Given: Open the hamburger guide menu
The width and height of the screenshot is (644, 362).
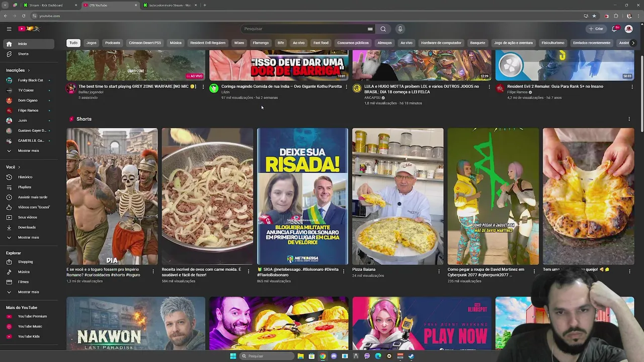Looking at the screenshot, I should click(9, 29).
